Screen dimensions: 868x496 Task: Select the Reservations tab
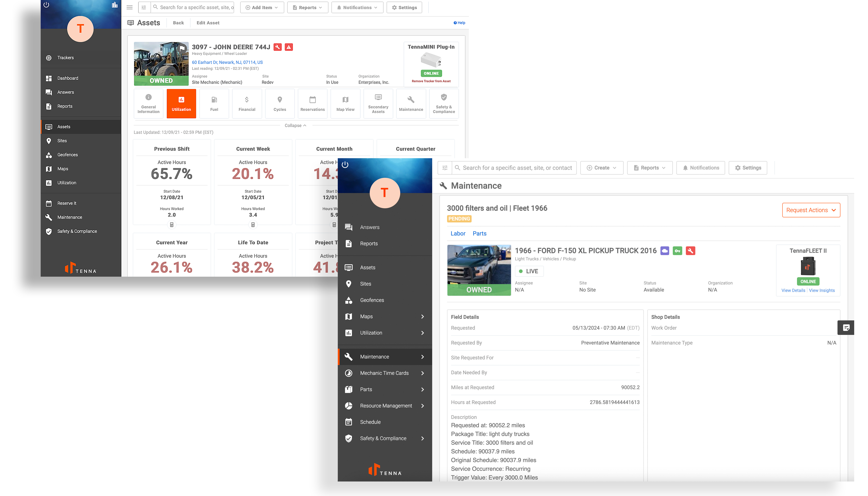pos(313,104)
